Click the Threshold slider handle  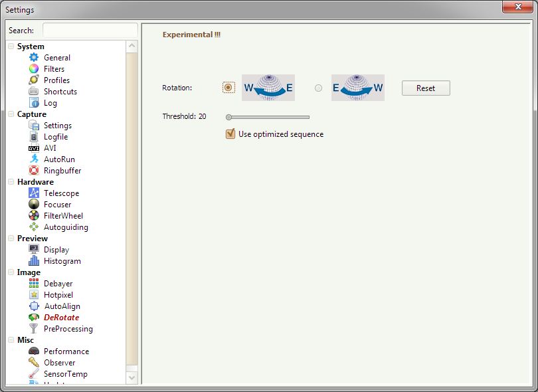(x=229, y=117)
